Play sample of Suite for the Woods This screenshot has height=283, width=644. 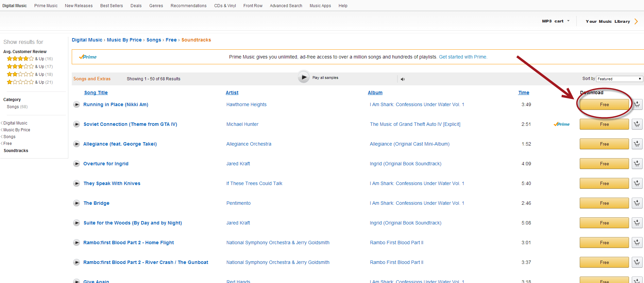(x=77, y=223)
